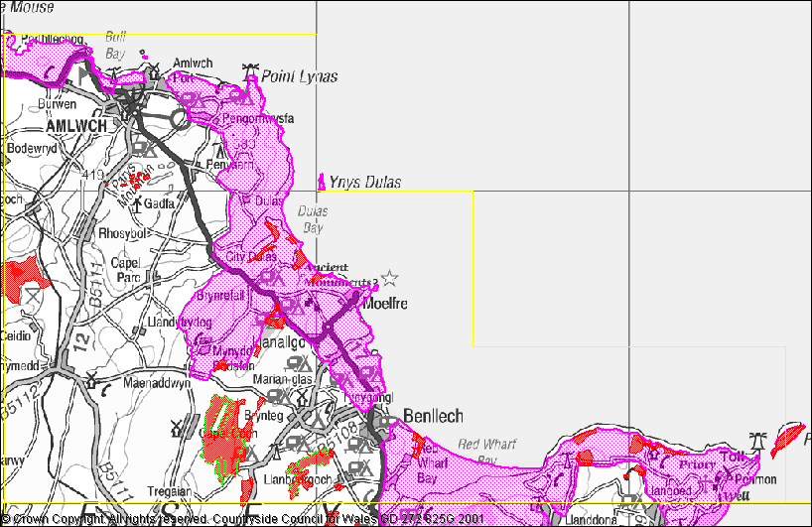Viewport: 812px width, 527px height.
Task: Click the Crown Copyright notice text
Action: coord(242,519)
